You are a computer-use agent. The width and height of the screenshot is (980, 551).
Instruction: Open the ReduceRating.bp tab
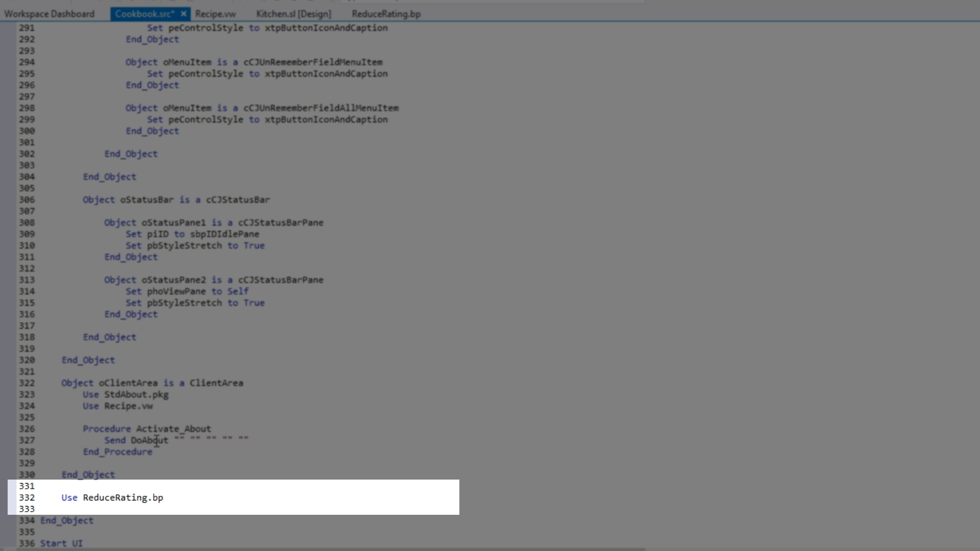click(x=386, y=14)
